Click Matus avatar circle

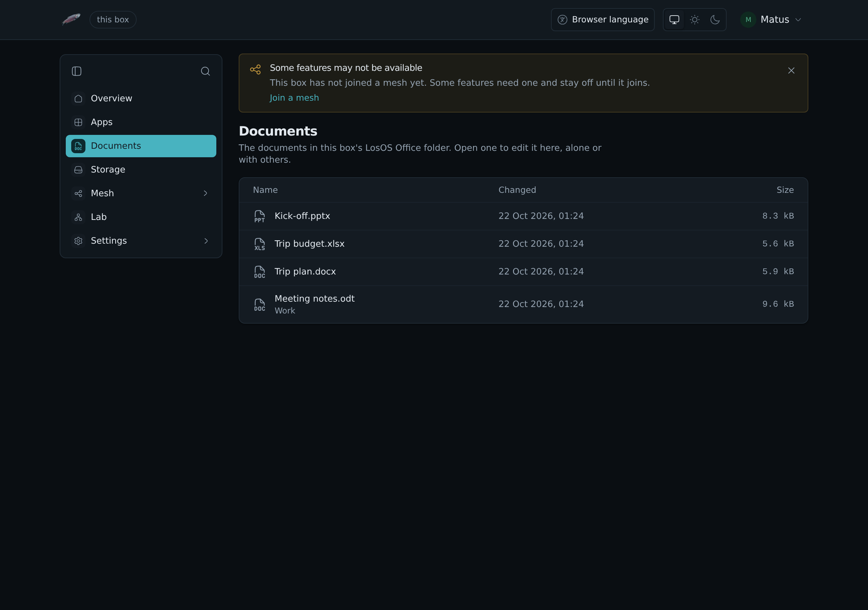(x=748, y=20)
